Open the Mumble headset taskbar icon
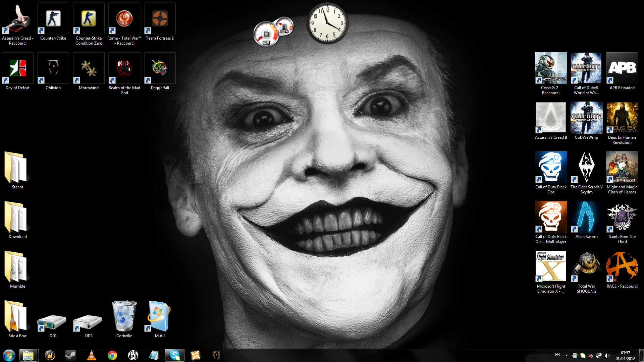The width and height of the screenshot is (644, 362). [x=133, y=355]
